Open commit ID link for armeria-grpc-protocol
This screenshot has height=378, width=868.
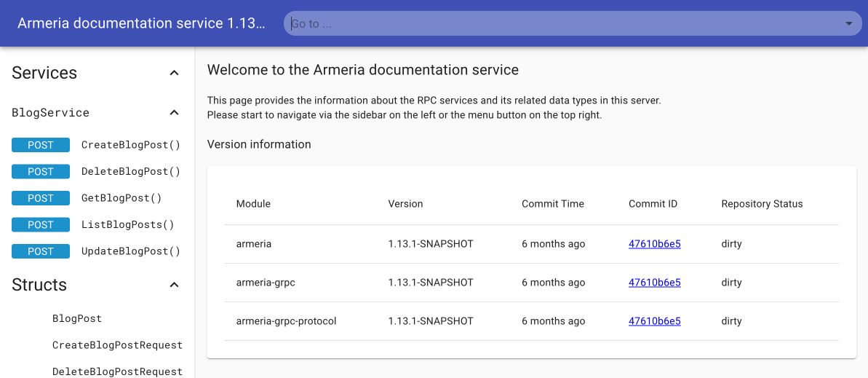click(654, 321)
